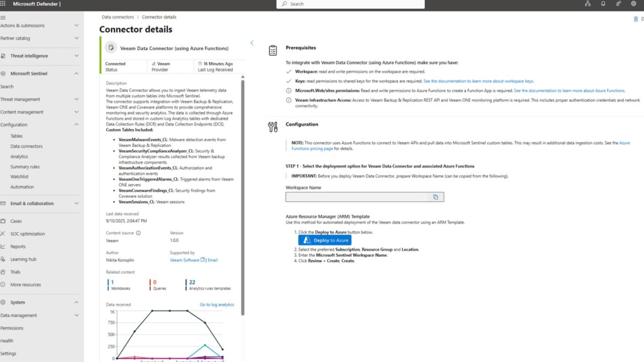Click the delete trash icon
Screen dimensions: 644x362
point(636,19)
